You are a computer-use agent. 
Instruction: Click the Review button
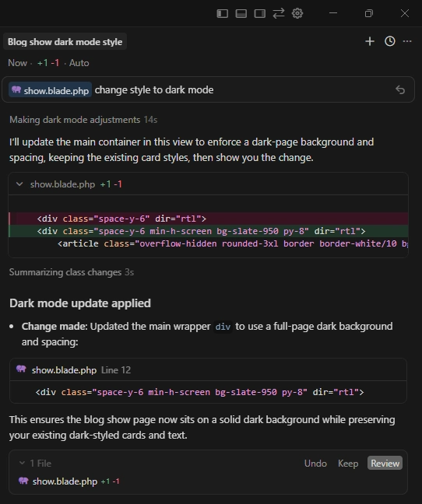tap(385, 464)
